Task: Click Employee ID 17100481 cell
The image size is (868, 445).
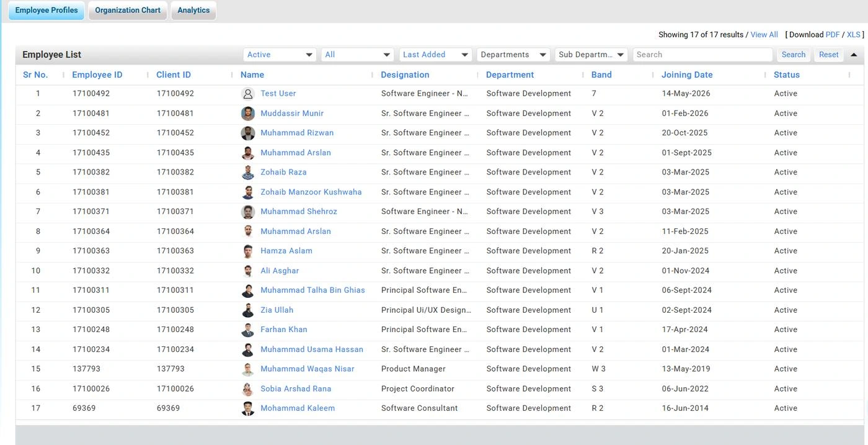Action: point(91,114)
